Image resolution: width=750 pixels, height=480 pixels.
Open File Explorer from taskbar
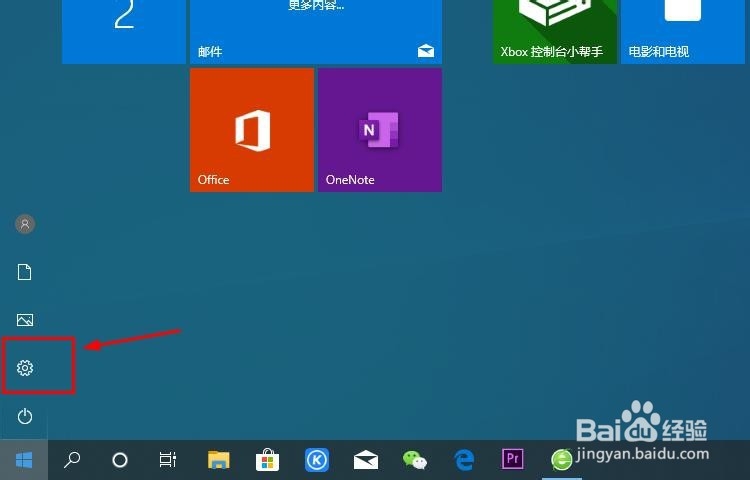[219, 460]
